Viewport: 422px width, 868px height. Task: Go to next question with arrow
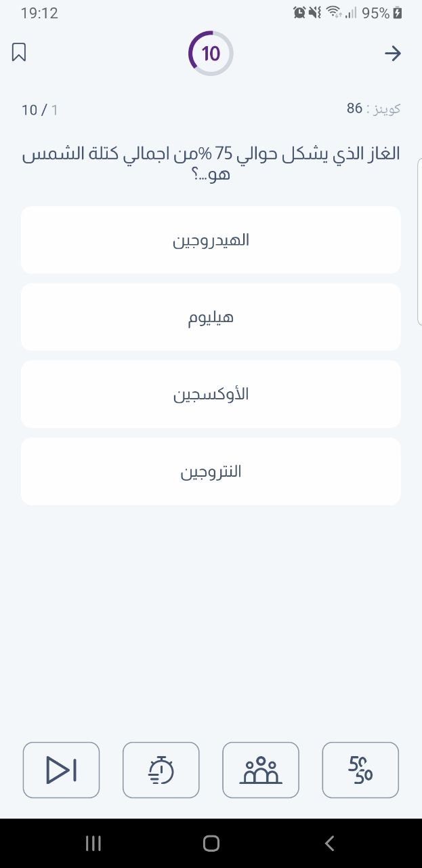pyautogui.click(x=393, y=54)
